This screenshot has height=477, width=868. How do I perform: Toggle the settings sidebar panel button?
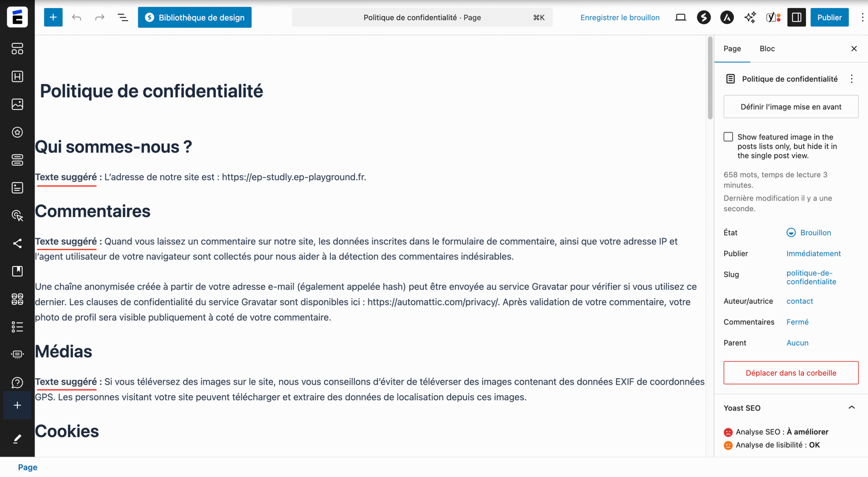pos(796,17)
